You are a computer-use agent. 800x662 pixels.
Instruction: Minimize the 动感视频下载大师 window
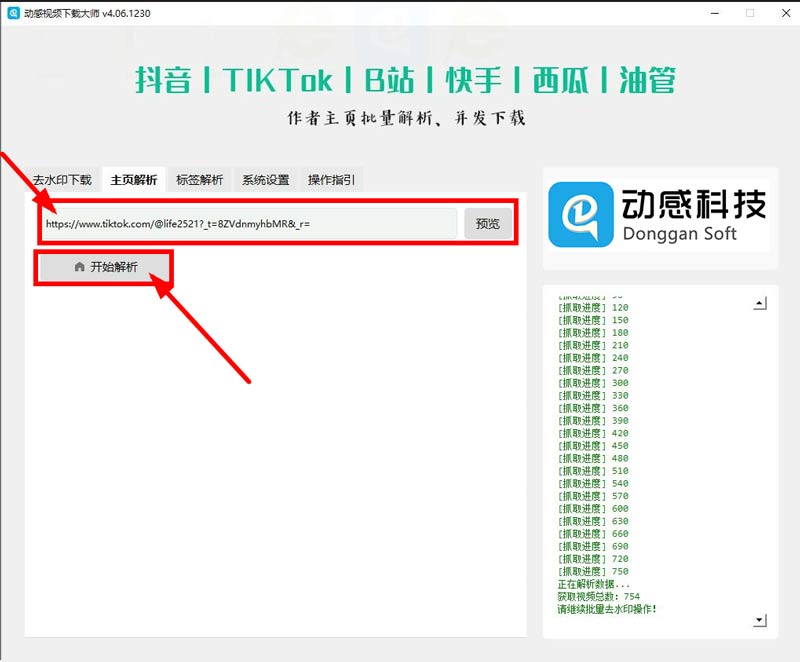[x=715, y=13]
